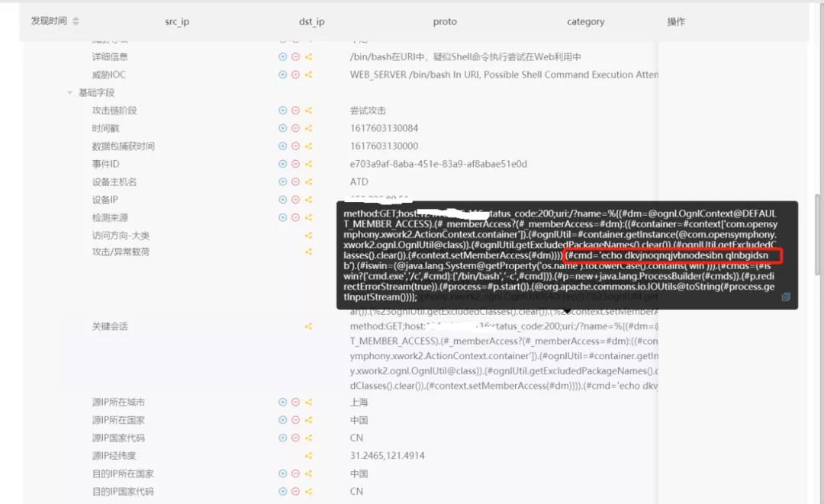Click red minus icon for 威胁IOC row

click(x=295, y=75)
